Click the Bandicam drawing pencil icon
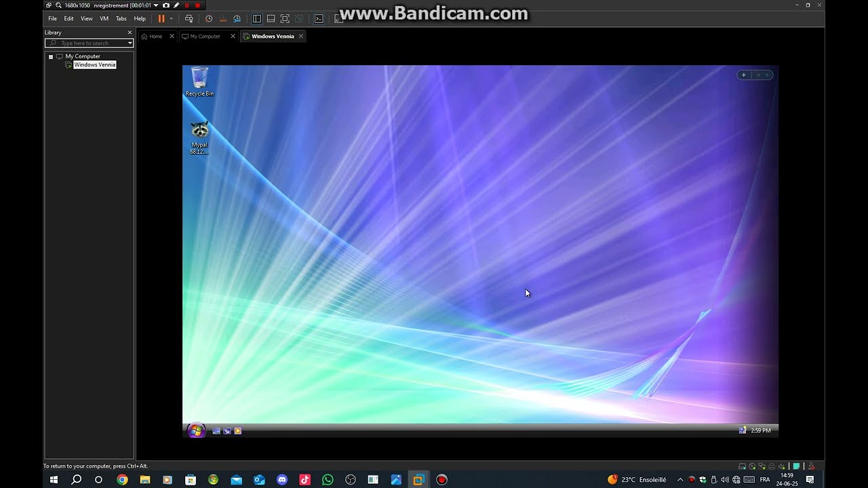This screenshot has height=488, width=868. pyautogui.click(x=176, y=5)
